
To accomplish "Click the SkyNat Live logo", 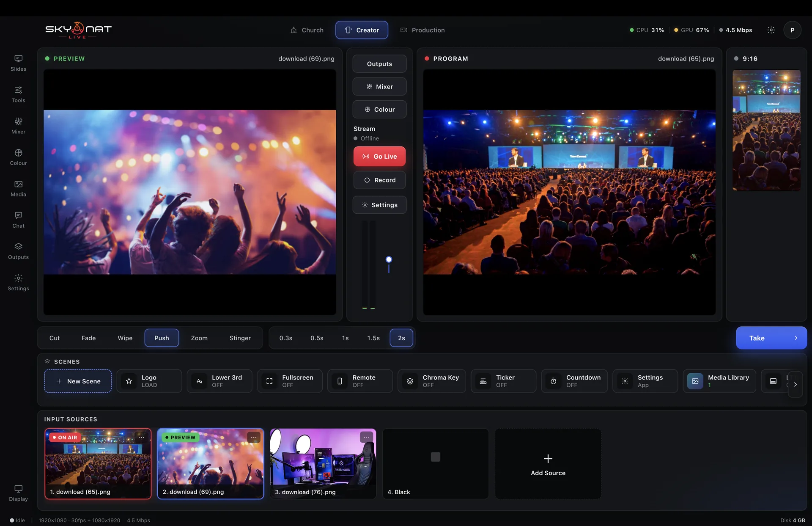I will pos(78,30).
